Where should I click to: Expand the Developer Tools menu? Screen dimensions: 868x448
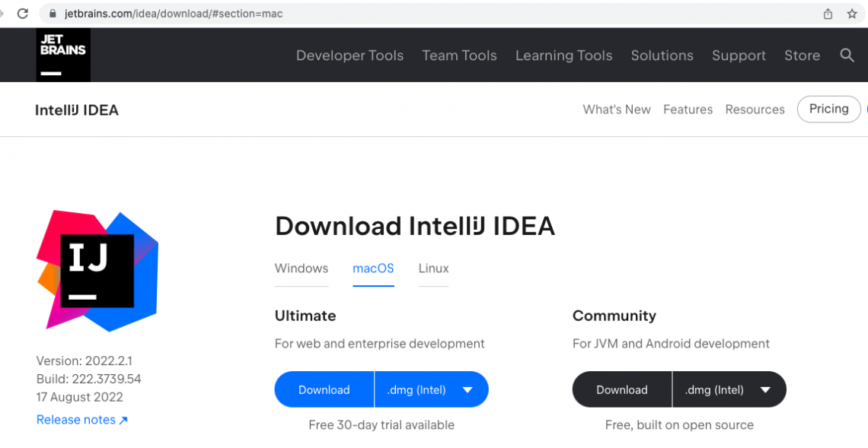[349, 55]
